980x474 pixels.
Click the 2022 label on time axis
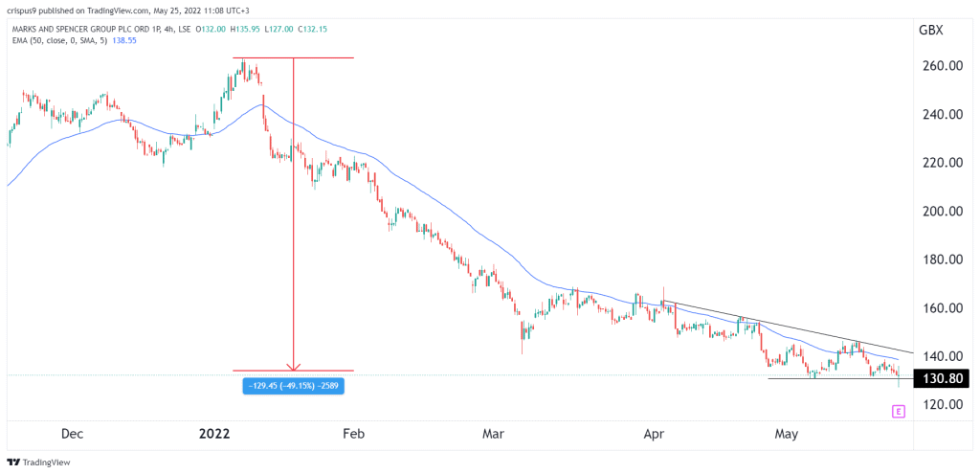(x=216, y=435)
